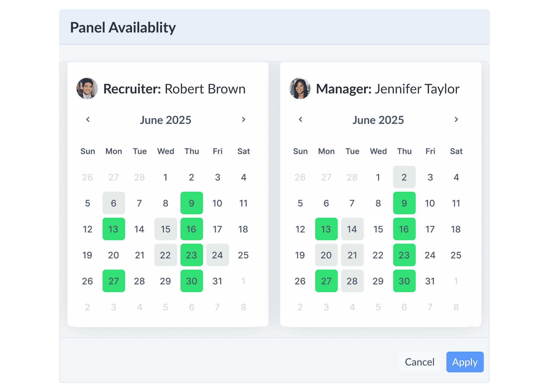Click the Manager: Jennifer Taylor heading
The width and height of the screenshot is (549, 392).
pos(388,89)
